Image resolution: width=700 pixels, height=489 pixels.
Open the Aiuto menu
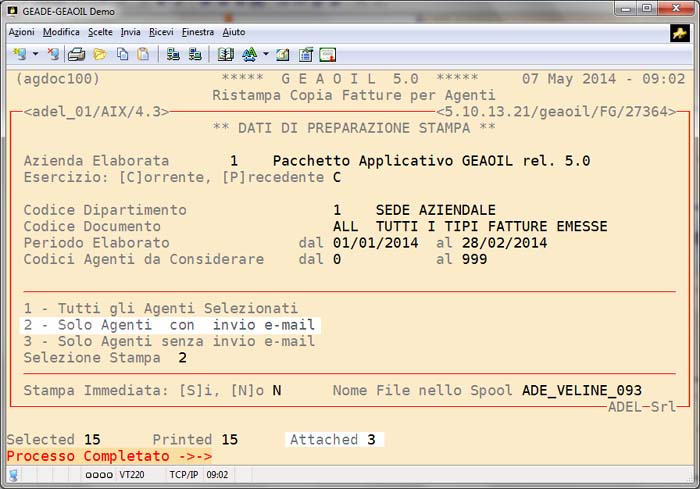(x=233, y=32)
